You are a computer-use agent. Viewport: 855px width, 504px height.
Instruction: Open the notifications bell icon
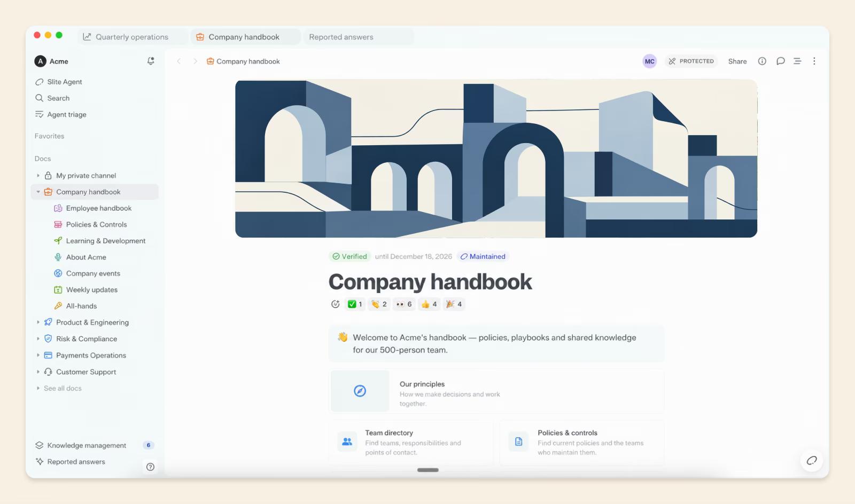coord(151,61)
